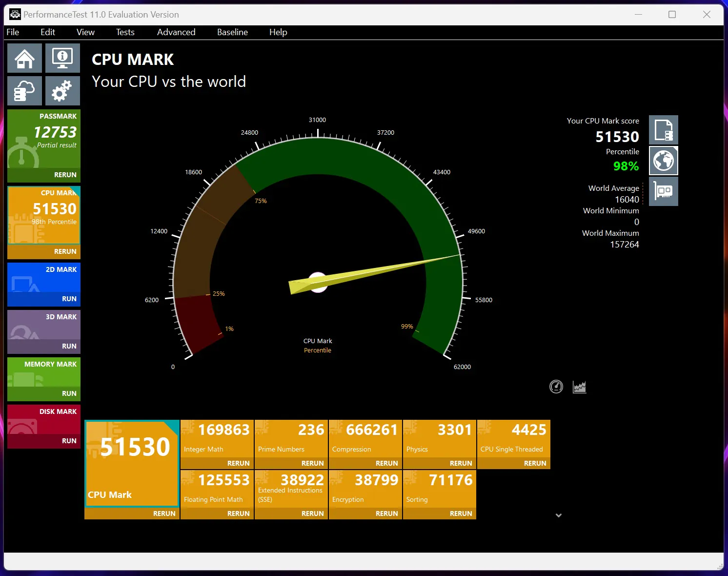728x576 pixels.
Task: Click the PerformanceTest app icon in title bar
Action: pos(15,14)
